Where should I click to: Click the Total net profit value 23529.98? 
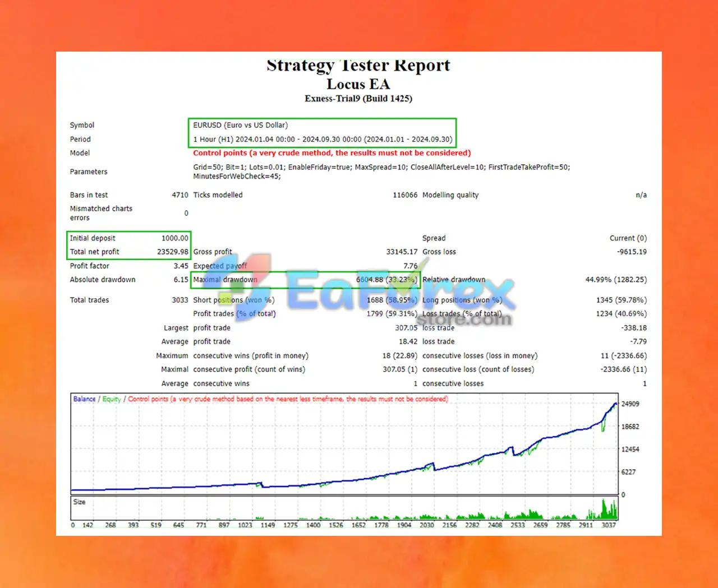click(x=173, y=252)
